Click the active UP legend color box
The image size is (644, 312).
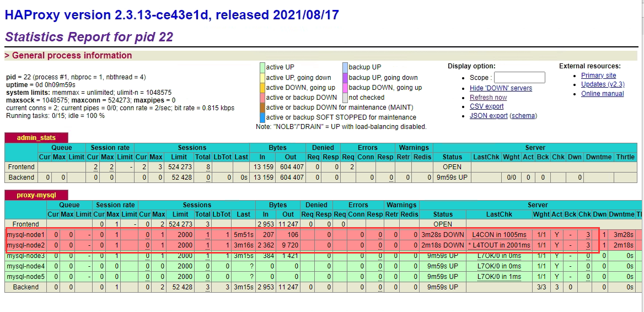click(x=262, y=67)
